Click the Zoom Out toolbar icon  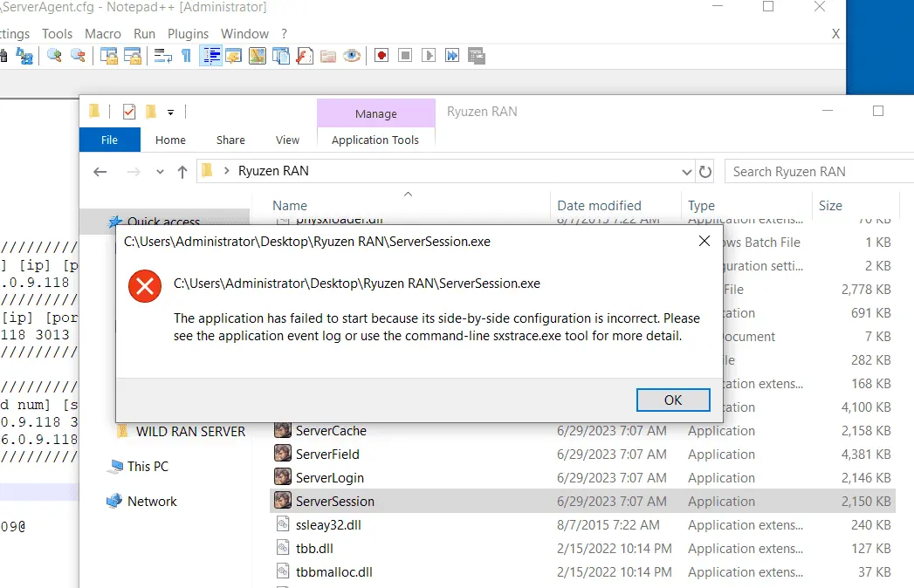coord(78,56)
